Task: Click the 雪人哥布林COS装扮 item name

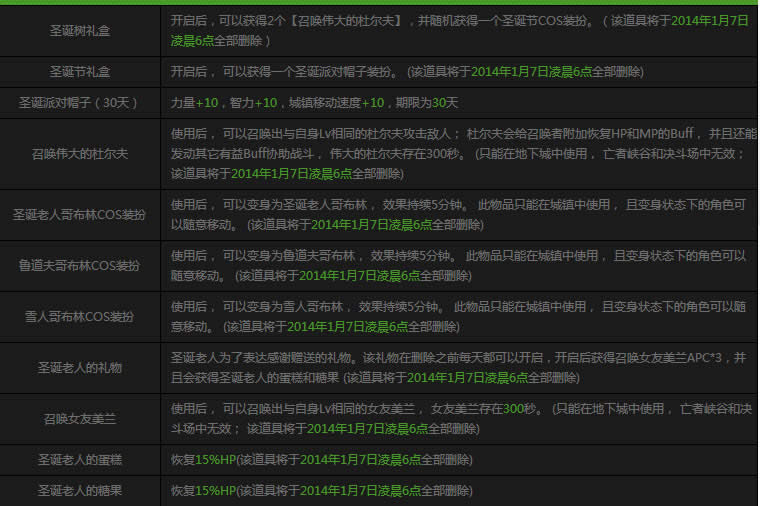Action: tap(80, 316)
